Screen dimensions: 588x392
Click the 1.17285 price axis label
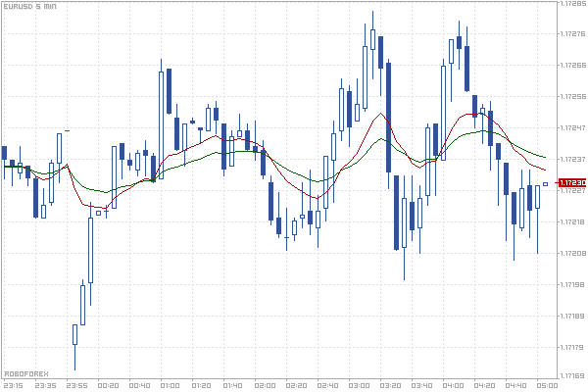click(x=572, y=4)
